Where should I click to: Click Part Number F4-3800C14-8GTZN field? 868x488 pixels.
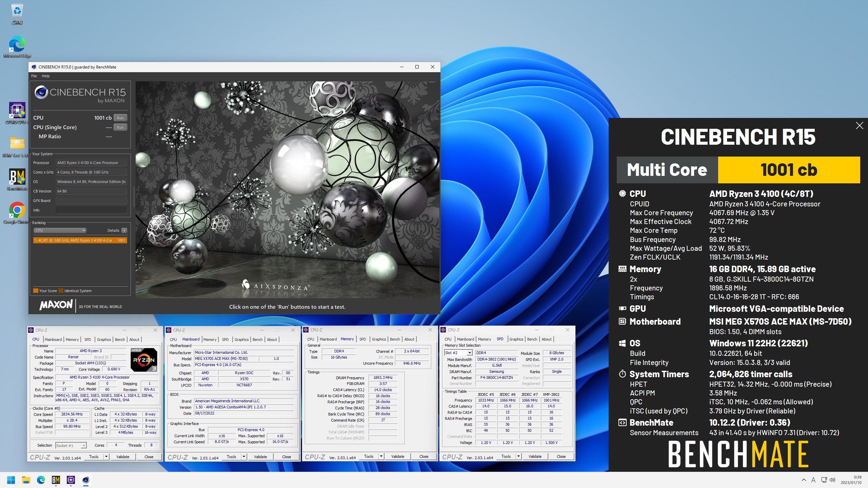tap(497, 378)
